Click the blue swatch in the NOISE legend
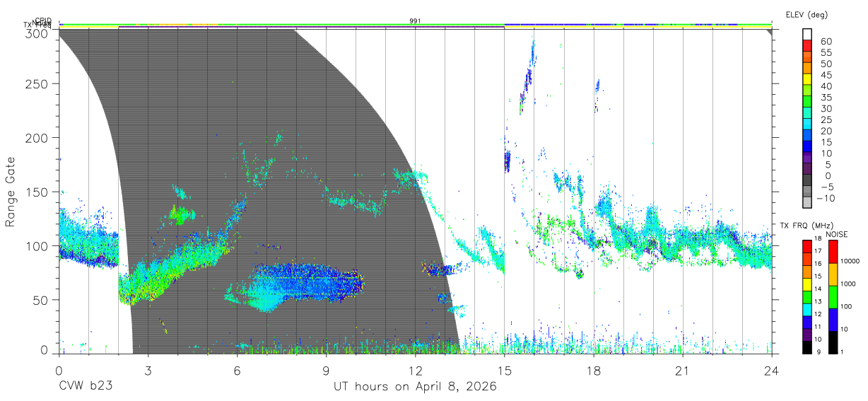868x401 pixels. (x=833, y=319)
